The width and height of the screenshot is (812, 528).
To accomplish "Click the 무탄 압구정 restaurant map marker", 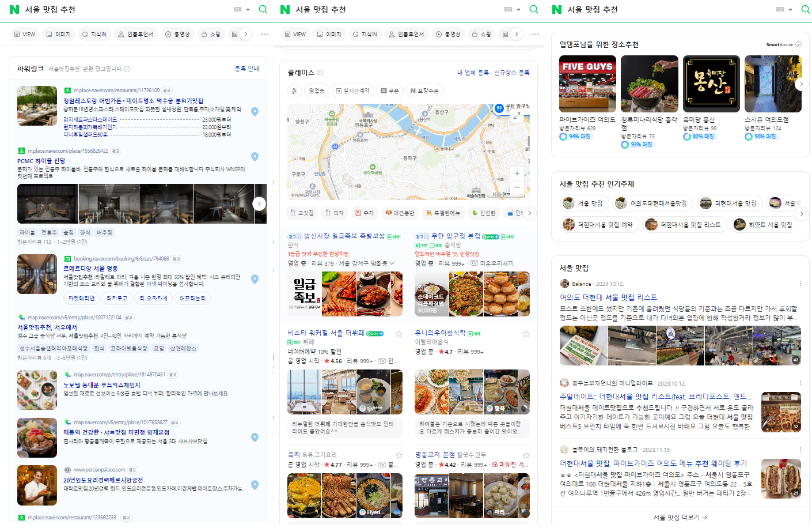I will point(499,108).
